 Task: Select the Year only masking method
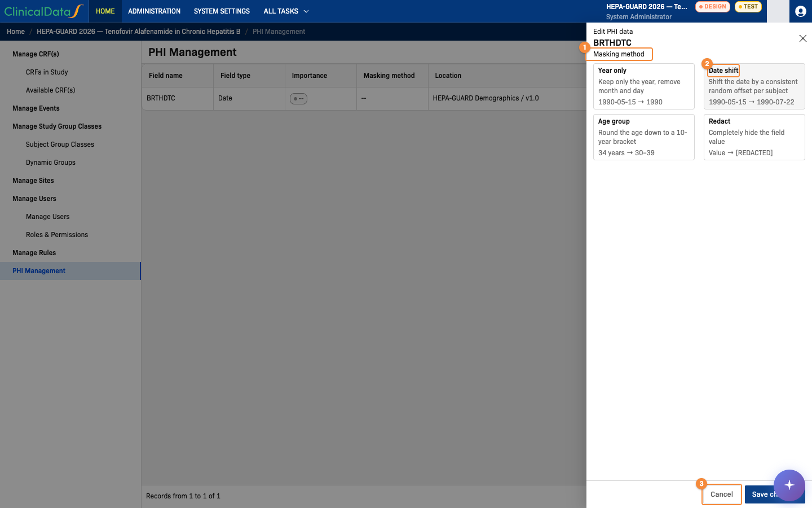point(643,86)
